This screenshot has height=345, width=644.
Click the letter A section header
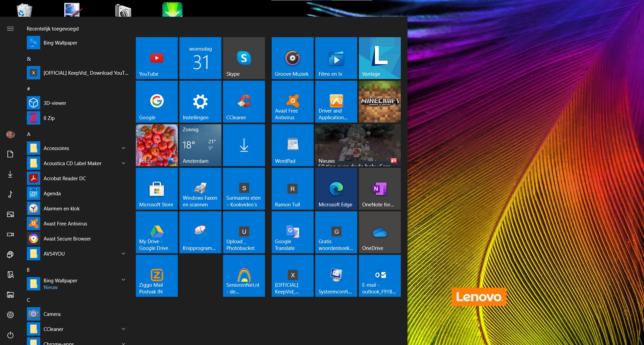pyautogui.click(x=29, y=134)
